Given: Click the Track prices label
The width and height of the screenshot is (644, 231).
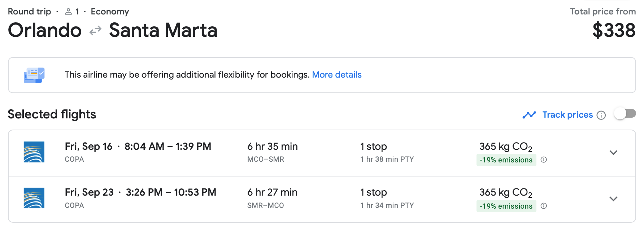Looking at the screenshot, I should coord(567,115).
